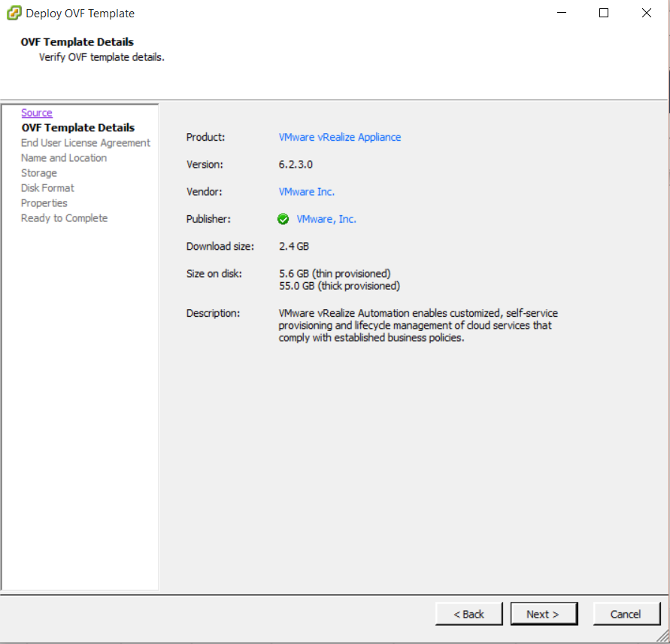The width and height of the screenshot is (670, 644).
Task: Click the Verify OVF template details subtitle
Action: (x=102, y=57)
